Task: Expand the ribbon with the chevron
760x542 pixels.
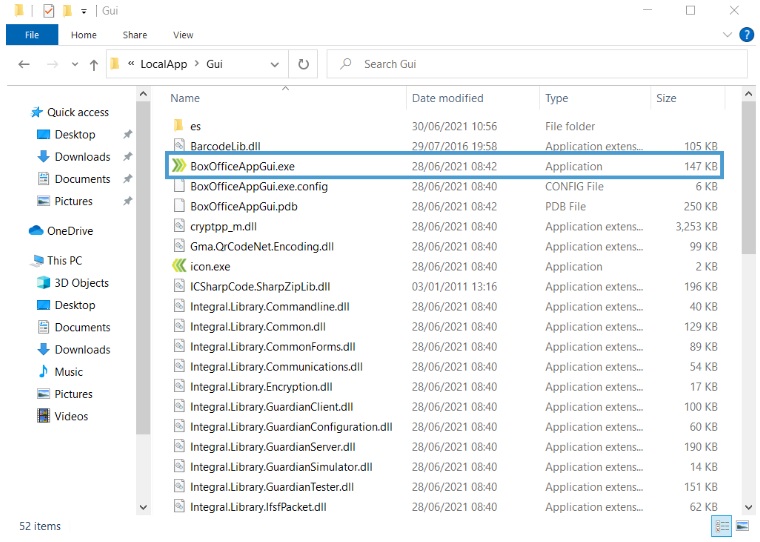Action: pos(727,35)
